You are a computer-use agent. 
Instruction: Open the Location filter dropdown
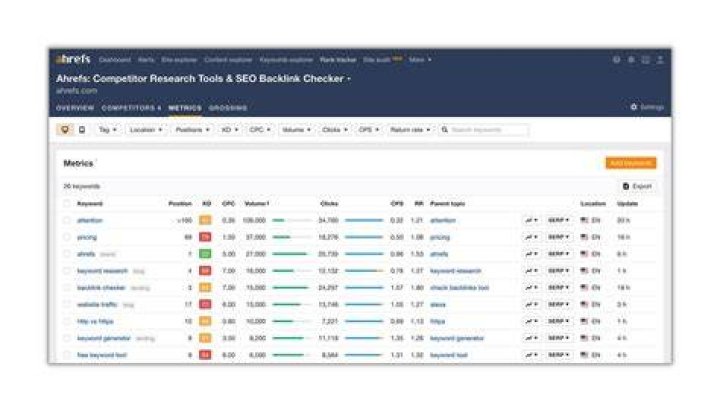point(146,130)
